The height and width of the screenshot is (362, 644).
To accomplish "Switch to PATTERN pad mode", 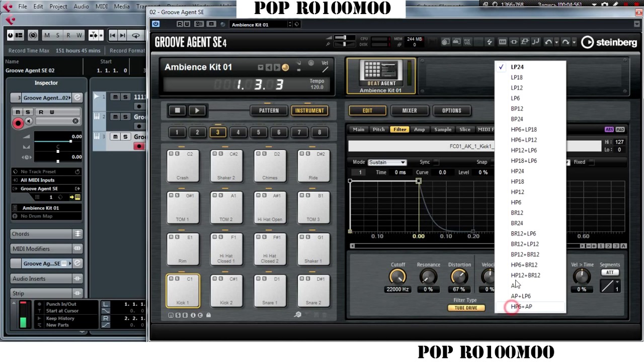I will pyautogui.click(x=269, y=111).
